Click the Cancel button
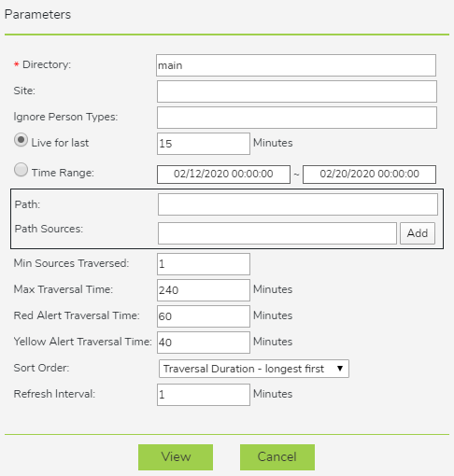Image resolution: width=454 pixels, height=476 pixels. pos(277,457)
